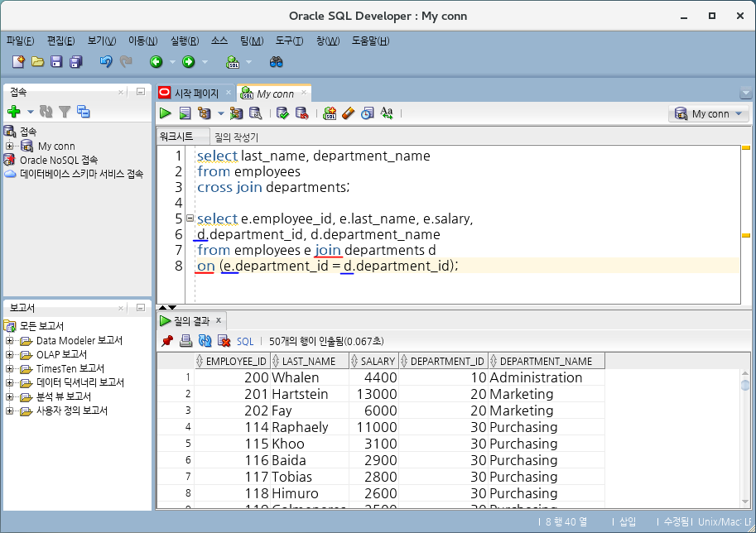Expand 사용자 정의 보고서 folder

pyautogui.click(x=9, y=411)
